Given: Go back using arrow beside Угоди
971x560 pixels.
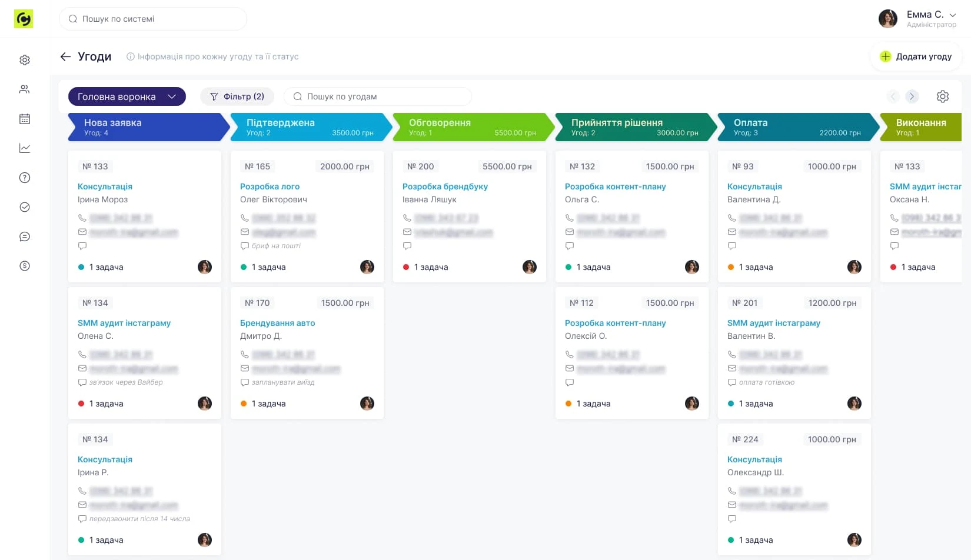Looking at the screenshot, I should [65, 56].
